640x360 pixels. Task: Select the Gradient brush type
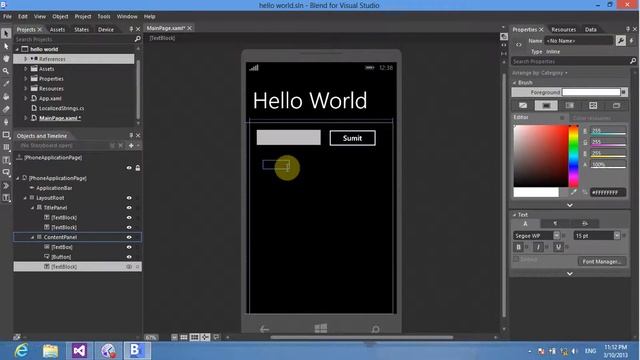click(x=569, y=106)
